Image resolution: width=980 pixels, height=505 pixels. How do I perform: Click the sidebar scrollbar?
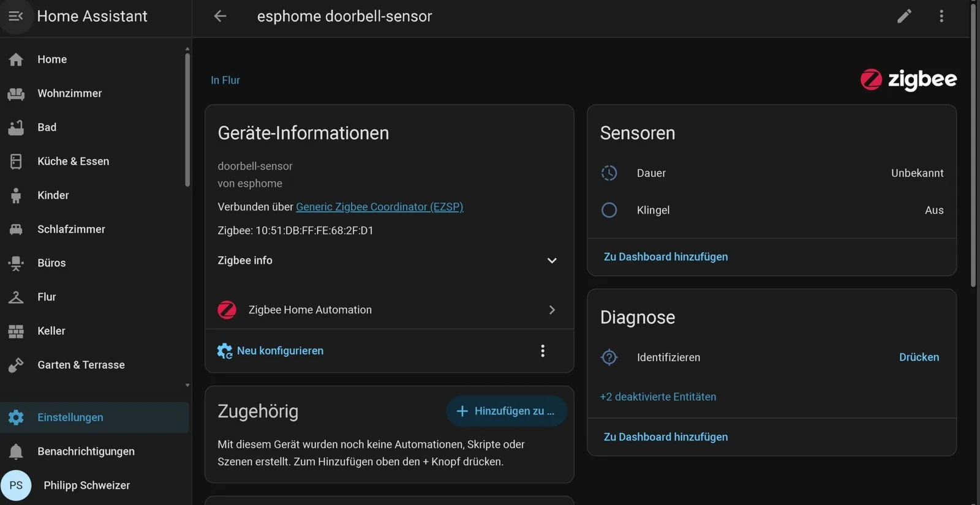click(187, 119)
